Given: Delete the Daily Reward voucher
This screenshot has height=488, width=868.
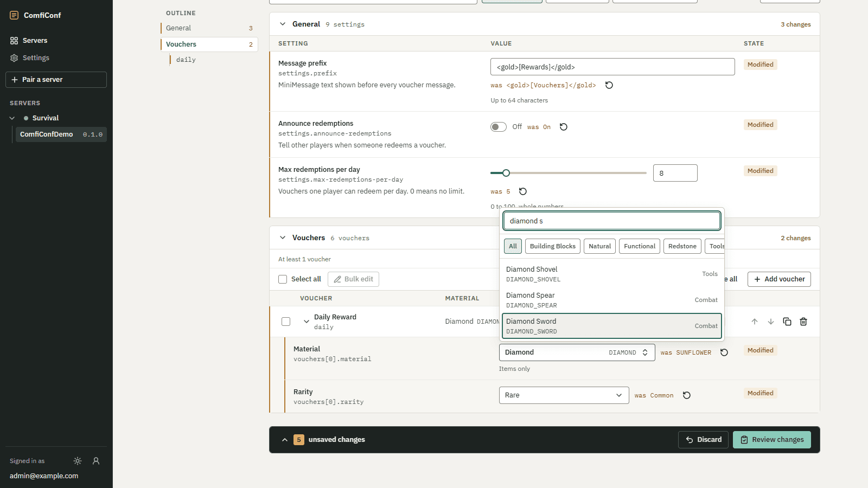Looking at the screenshot, I should click(x=803, y=322).
